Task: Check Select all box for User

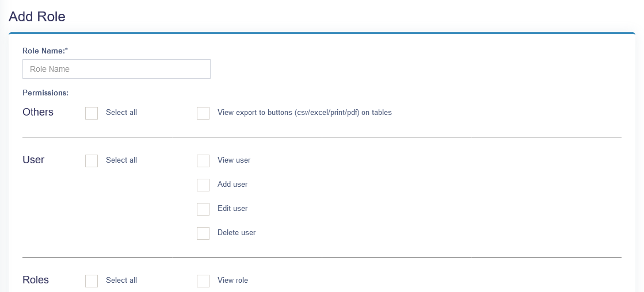Action: pyautogui.click(x=92, y=161)
